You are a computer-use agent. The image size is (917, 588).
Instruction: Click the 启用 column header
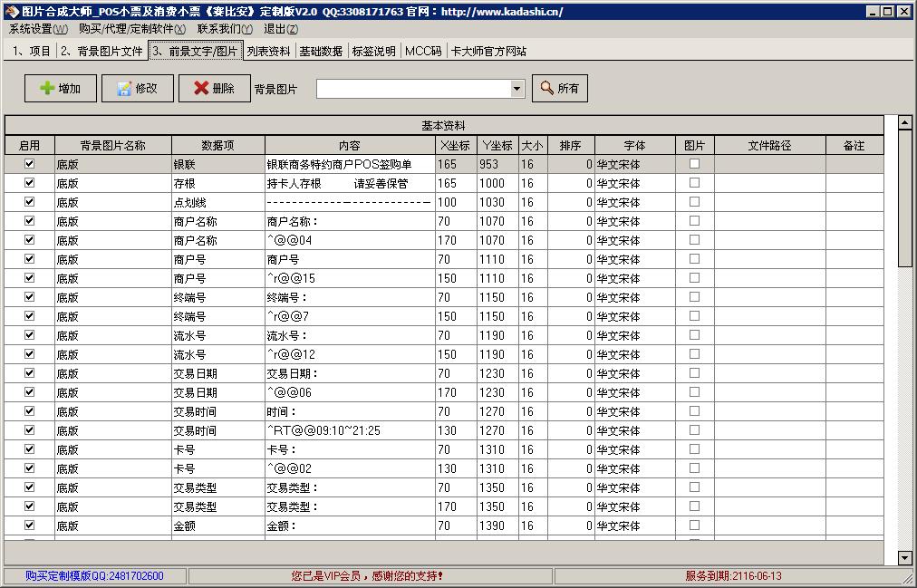(29, 146)
